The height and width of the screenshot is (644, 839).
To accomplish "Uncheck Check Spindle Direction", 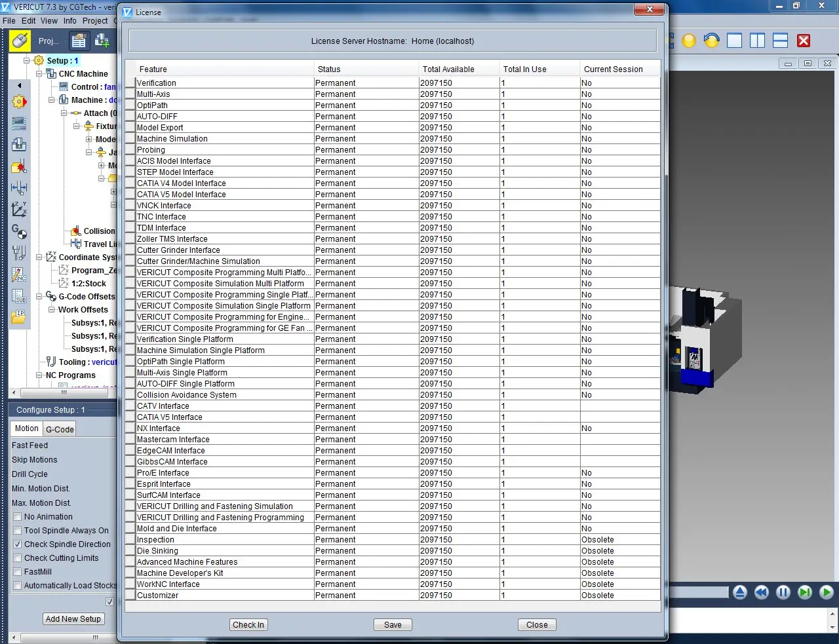I will coord(18,544).
